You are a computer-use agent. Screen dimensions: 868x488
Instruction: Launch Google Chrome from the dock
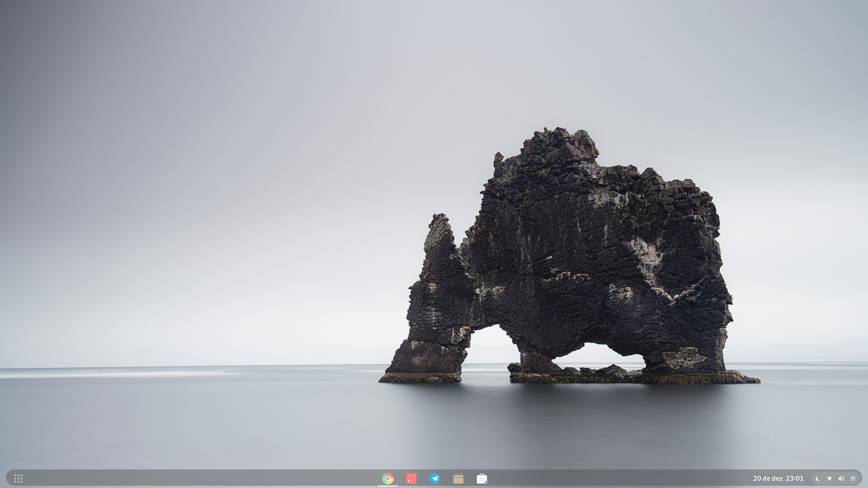pyautogui.click(x=388, y=478)
